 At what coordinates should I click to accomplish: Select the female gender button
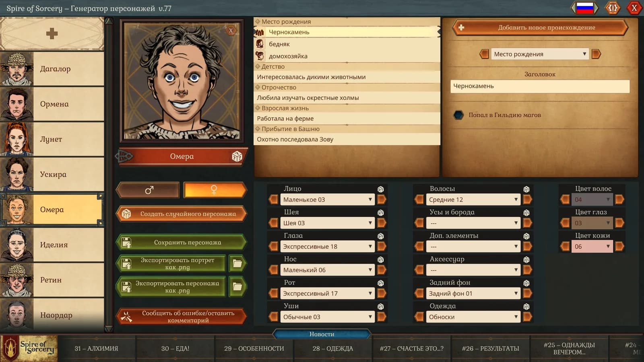click(215, 190)
